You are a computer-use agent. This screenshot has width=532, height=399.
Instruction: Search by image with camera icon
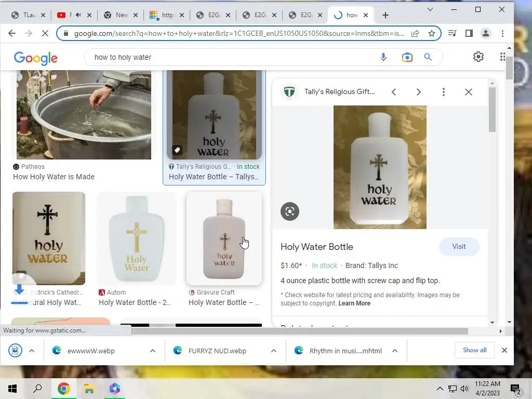click(x=407, y=57)
